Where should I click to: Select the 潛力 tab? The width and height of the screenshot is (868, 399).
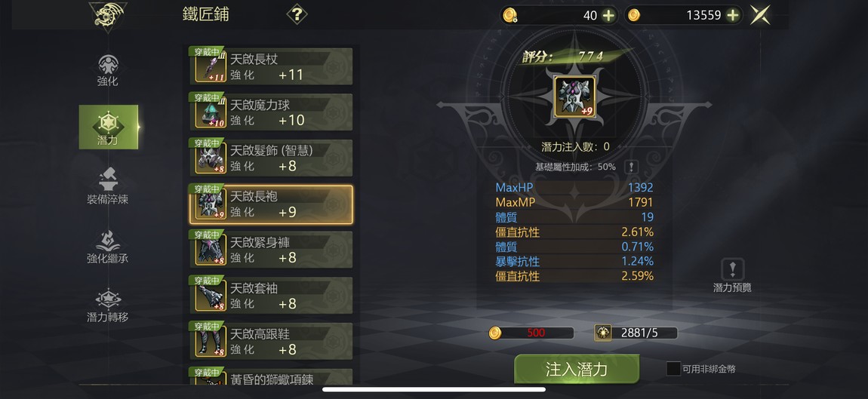109,127
